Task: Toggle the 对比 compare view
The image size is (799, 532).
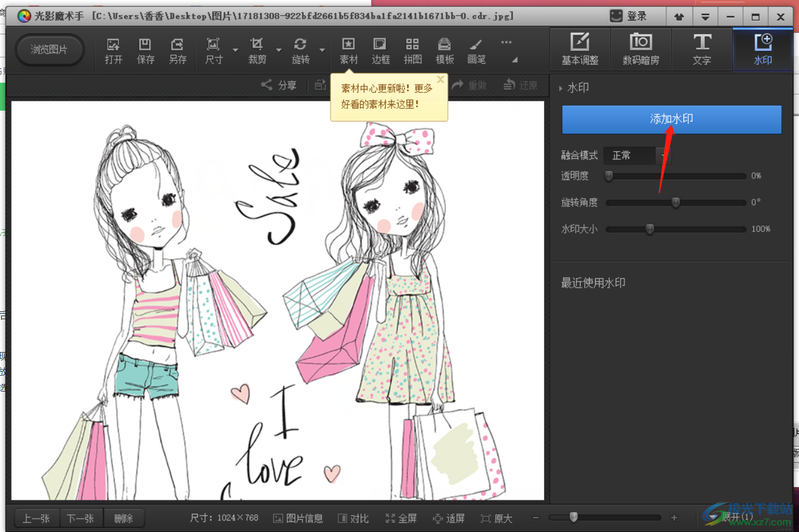Action: [353, 519]
